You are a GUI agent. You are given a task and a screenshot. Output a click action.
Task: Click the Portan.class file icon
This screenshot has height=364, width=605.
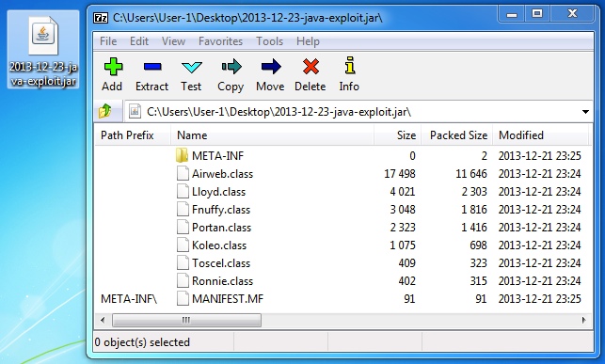(183, 227)
